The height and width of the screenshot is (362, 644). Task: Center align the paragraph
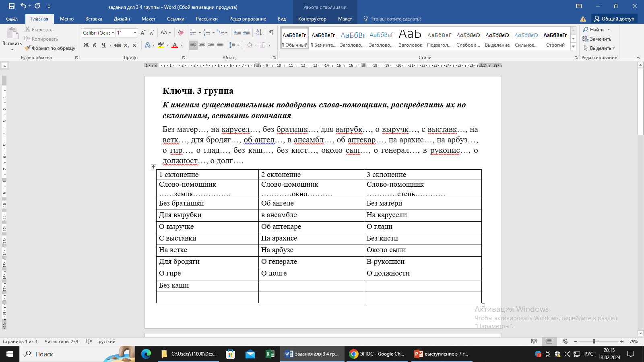pos(202,45)
